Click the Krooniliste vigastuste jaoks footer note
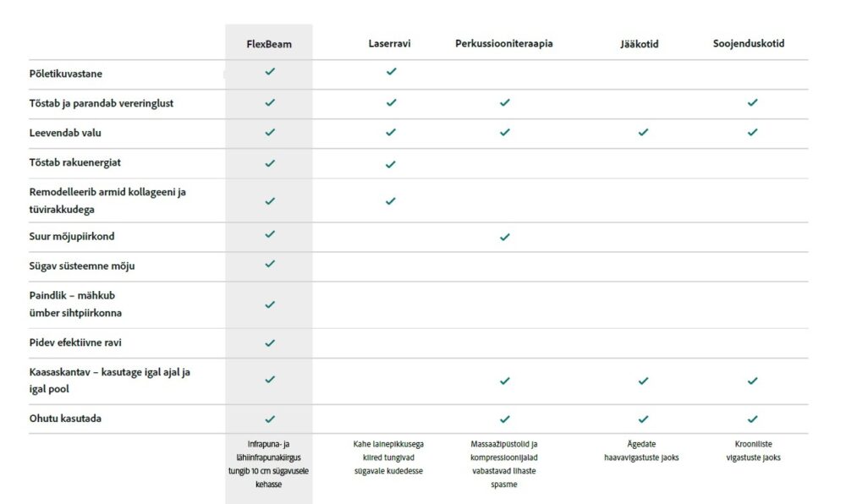The height and width of the screenshot is (504, 846). click(753, 451)
